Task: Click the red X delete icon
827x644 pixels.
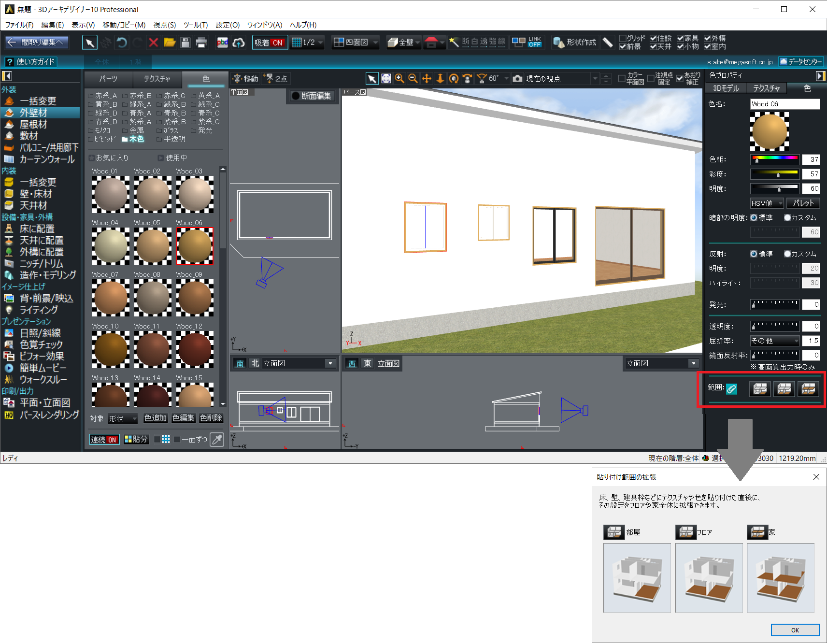Action: click(154, 43)
